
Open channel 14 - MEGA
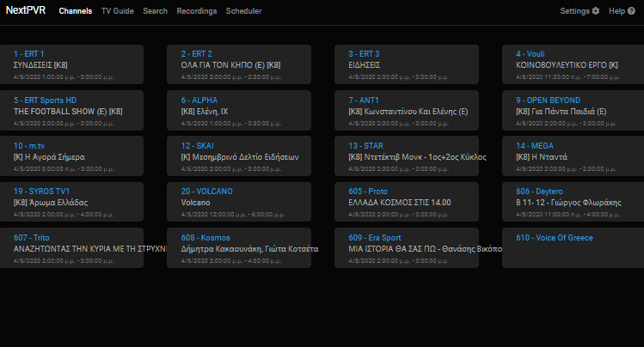pos(535,146)
